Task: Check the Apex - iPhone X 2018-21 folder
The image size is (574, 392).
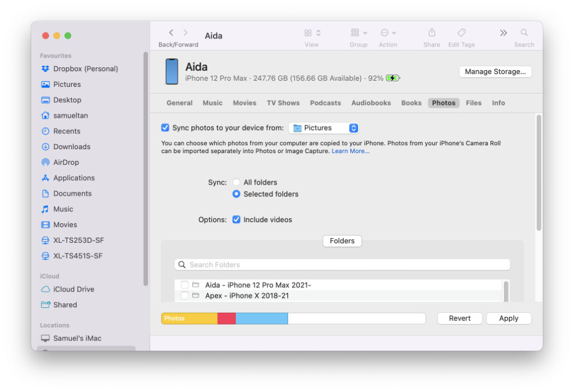Action: 184,296
